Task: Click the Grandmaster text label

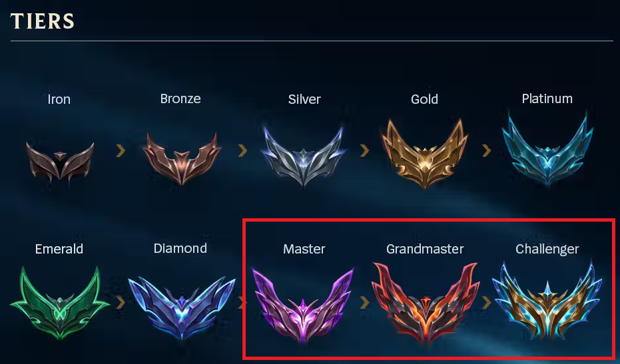Action: (425, 249)
